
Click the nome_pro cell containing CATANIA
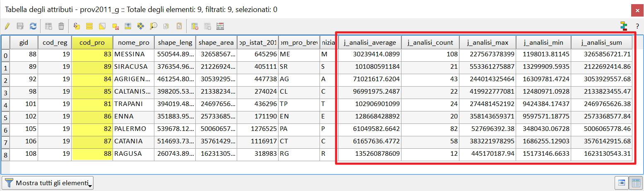pos(132,142)
